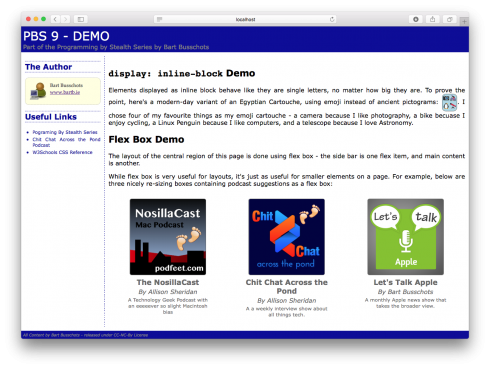Click the NosillaCast Mac Podcast artwork
Viewport: 490px width, 369px height.
(168, 237)
